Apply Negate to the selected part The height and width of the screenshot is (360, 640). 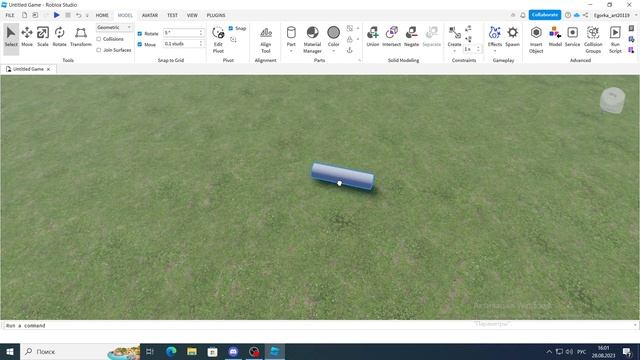411,37
